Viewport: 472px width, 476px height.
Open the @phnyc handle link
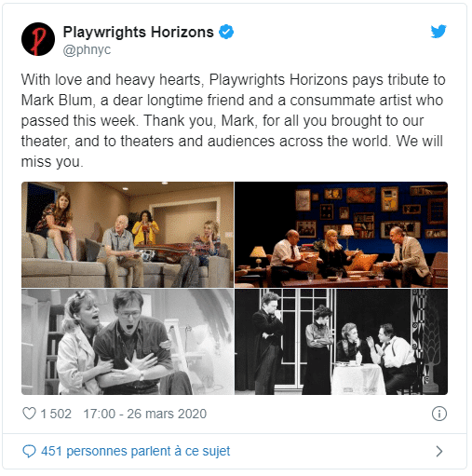(87, 49)
